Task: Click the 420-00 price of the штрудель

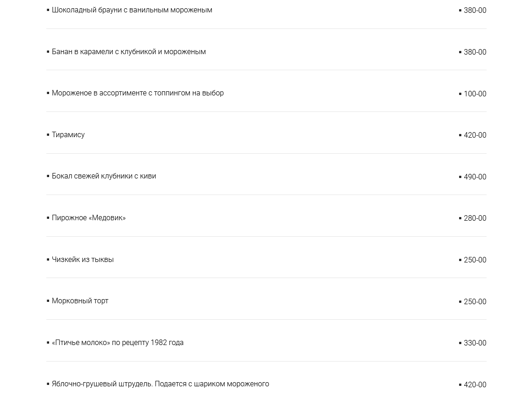Action: click(x=475, y=385)
